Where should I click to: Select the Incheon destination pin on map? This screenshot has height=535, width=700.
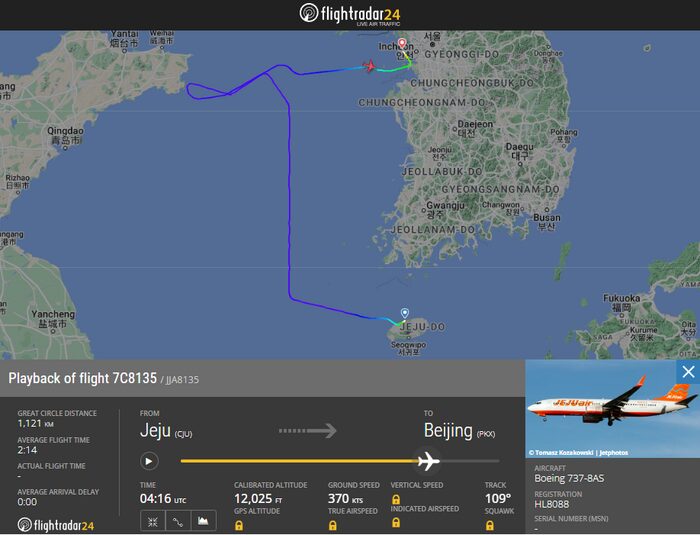point(402,44)
